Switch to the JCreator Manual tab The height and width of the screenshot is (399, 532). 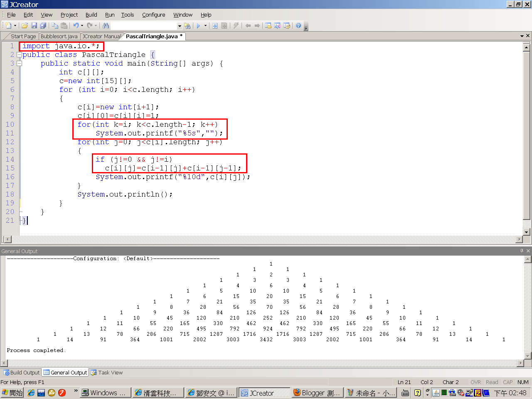[101, 36]
